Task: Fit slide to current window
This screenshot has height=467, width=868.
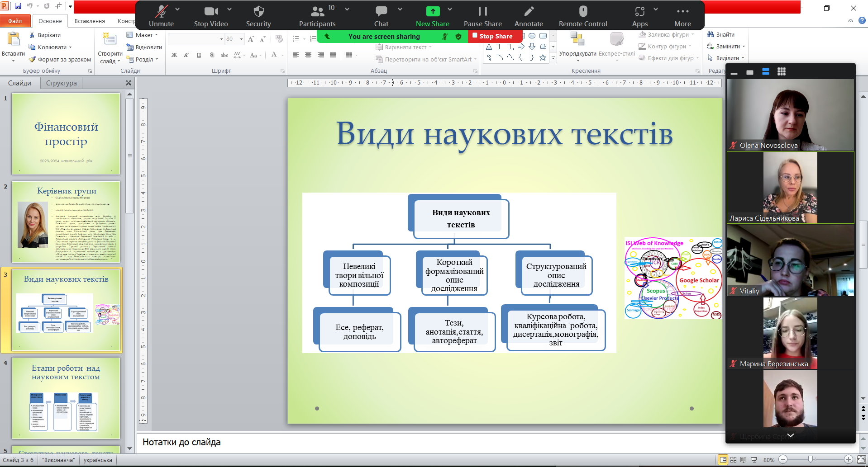Action: click(x=861, y=460)
